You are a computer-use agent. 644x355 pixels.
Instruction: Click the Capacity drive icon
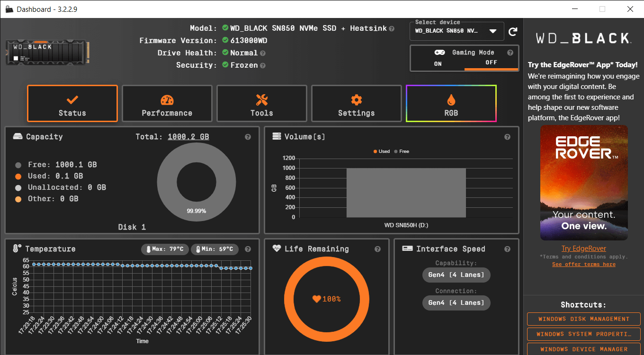(18, 137)
